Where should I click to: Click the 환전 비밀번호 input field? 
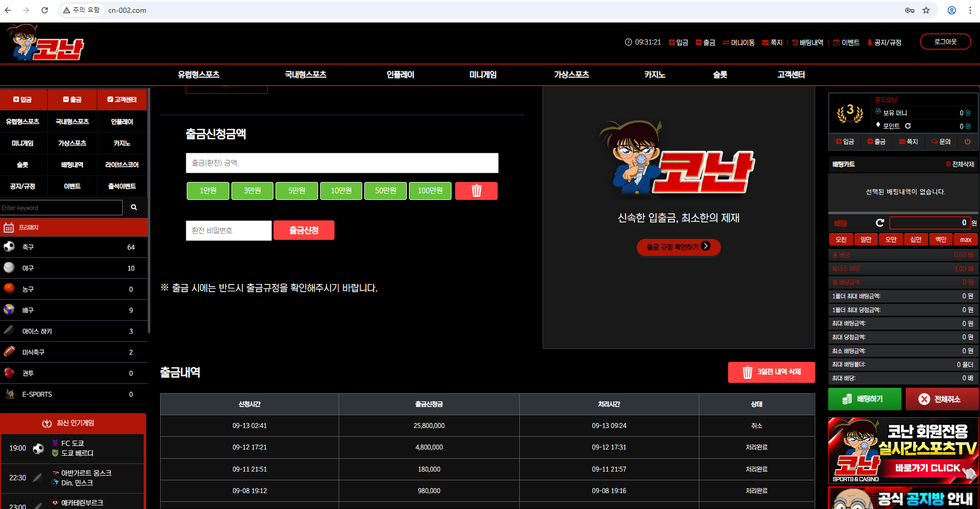coord(228,231)
